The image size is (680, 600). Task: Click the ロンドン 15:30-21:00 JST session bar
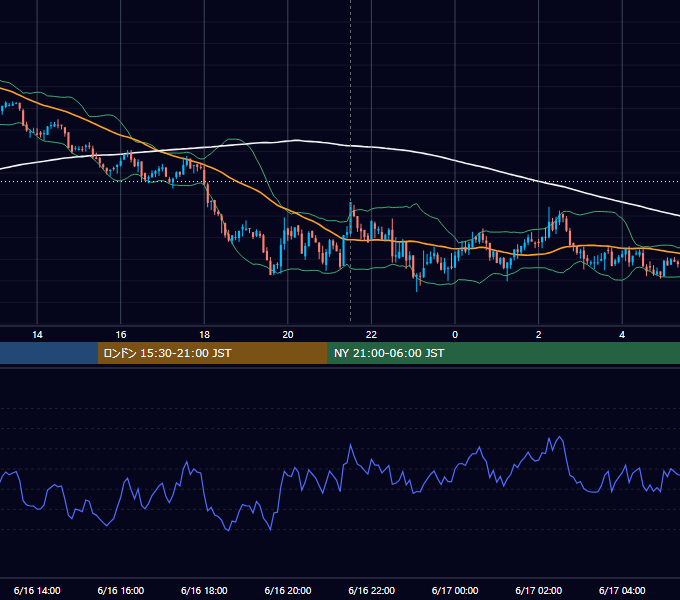(212, 353)
